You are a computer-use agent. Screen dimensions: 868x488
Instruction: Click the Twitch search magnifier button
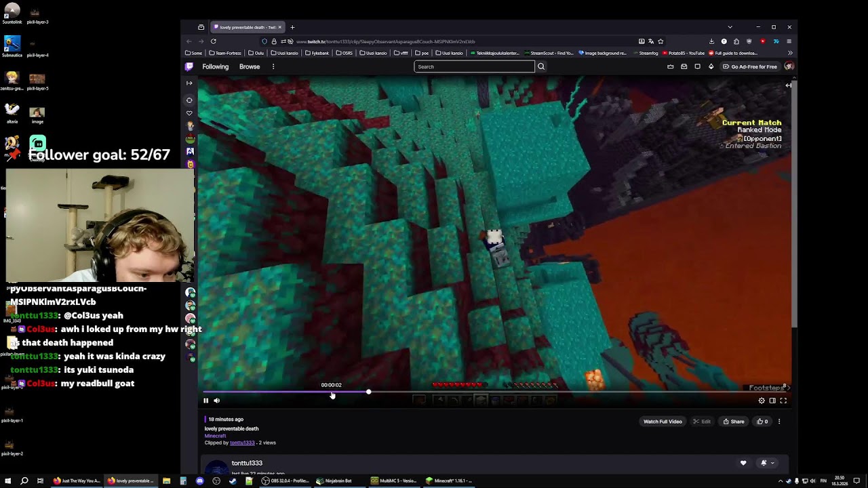click(x=541, y=66)
